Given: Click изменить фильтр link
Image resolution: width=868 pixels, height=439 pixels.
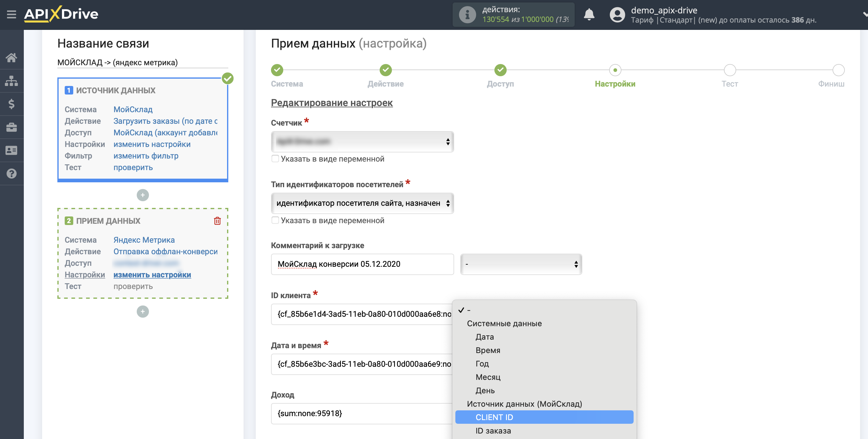Looking at the screenshot, I should coord(146,156).
